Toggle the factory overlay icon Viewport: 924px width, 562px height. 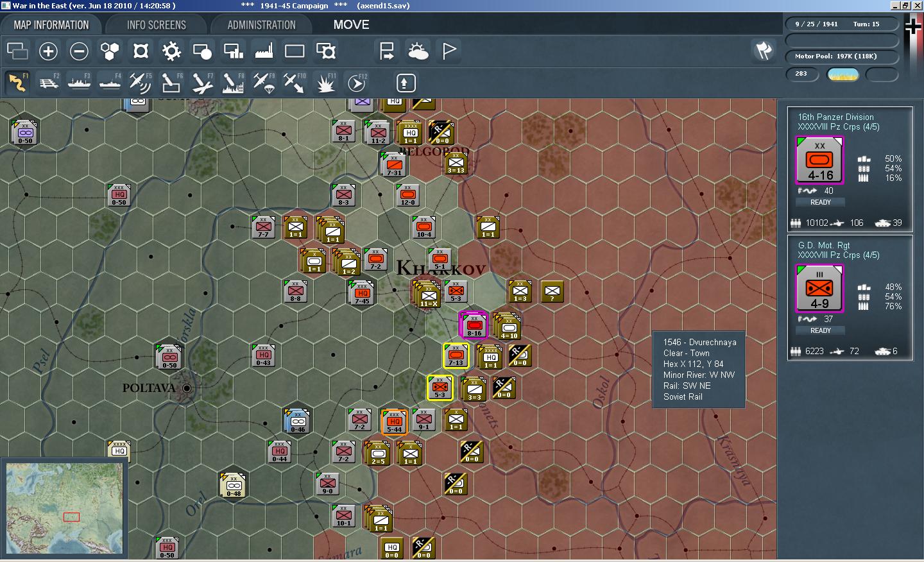tap(264, 51)
